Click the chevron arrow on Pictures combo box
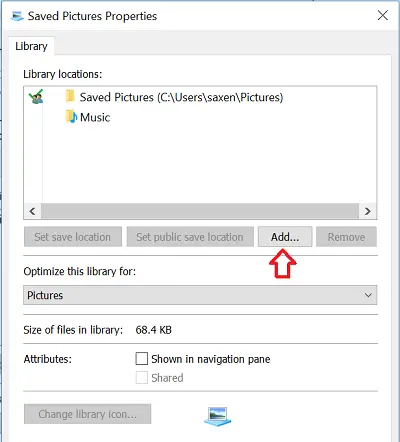The width and height of the screenshot is (400, 442). [x=368, y=295]
